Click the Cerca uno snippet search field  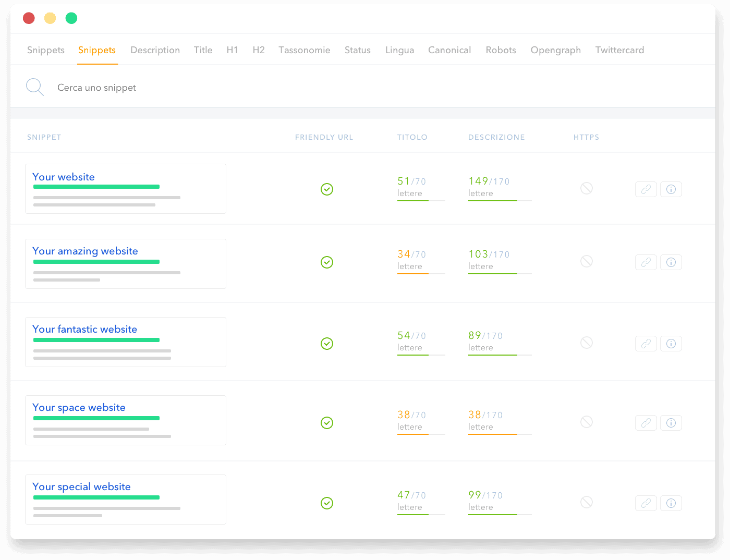click(96, 87)
